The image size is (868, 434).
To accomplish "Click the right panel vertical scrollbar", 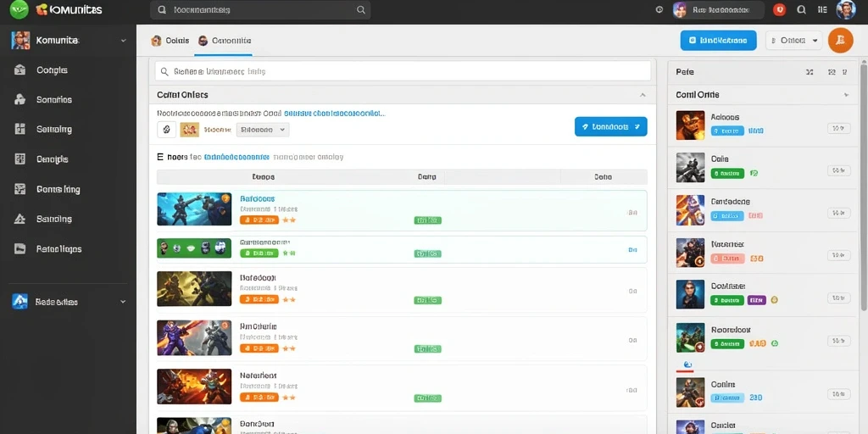I will click(x=864, y=186).
